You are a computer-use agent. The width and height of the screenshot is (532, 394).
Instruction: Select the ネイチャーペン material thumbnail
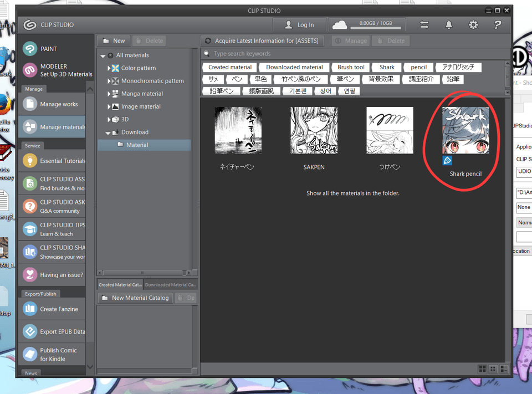click(x=238, y=130)
